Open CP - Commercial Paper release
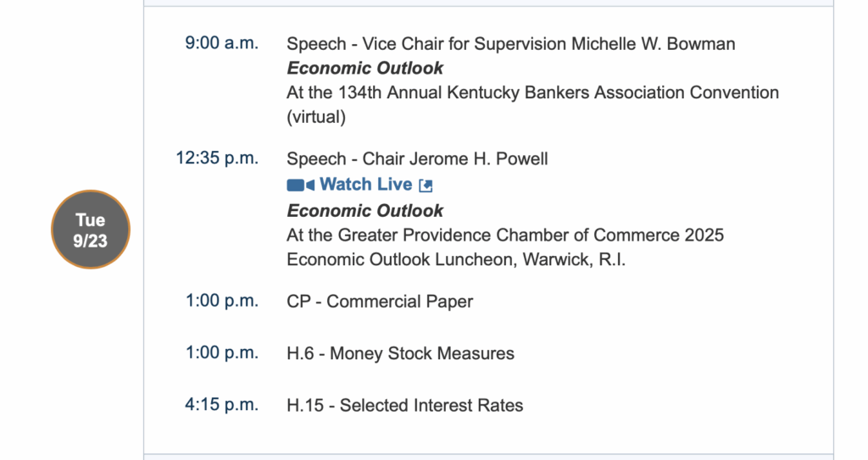Image resolution: width=868 pixels, height=460 pixels. coord(380,302)
